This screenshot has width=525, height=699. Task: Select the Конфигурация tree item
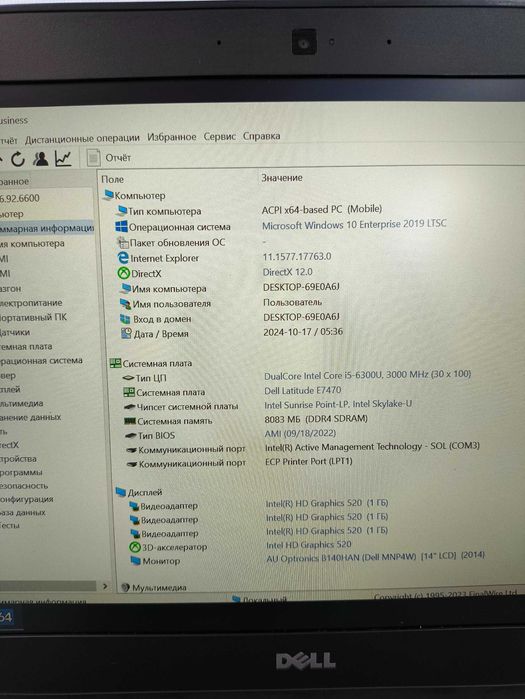[x=27, y=499]
